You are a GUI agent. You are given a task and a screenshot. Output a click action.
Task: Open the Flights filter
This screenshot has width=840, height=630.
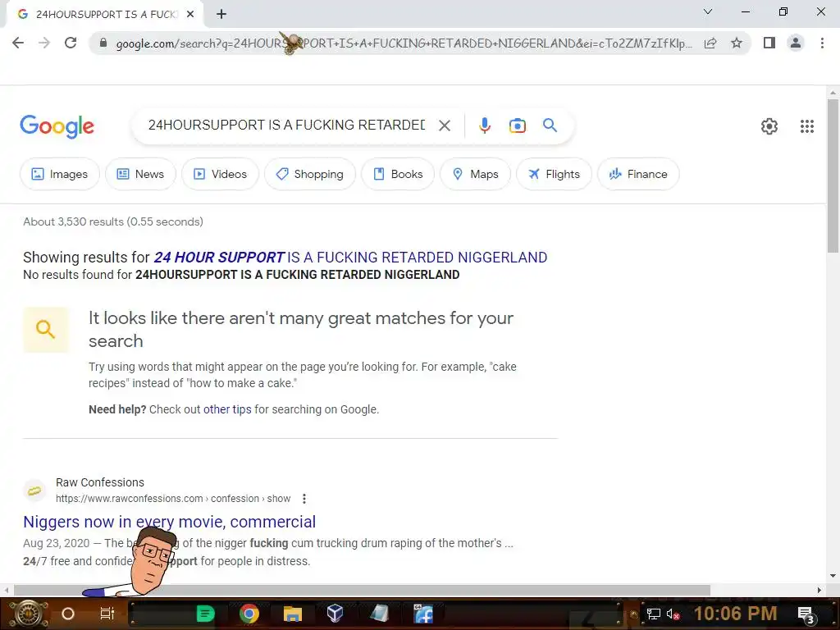(x=554, y=174)
